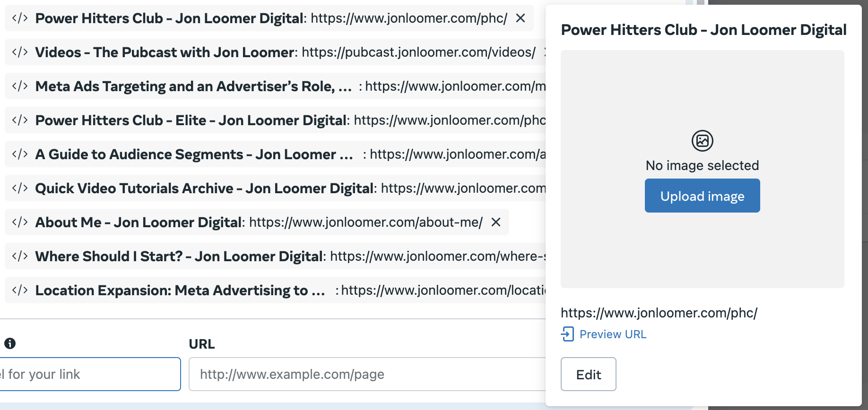
Task: Click the No image selected text
Action: tap(703, 165)
